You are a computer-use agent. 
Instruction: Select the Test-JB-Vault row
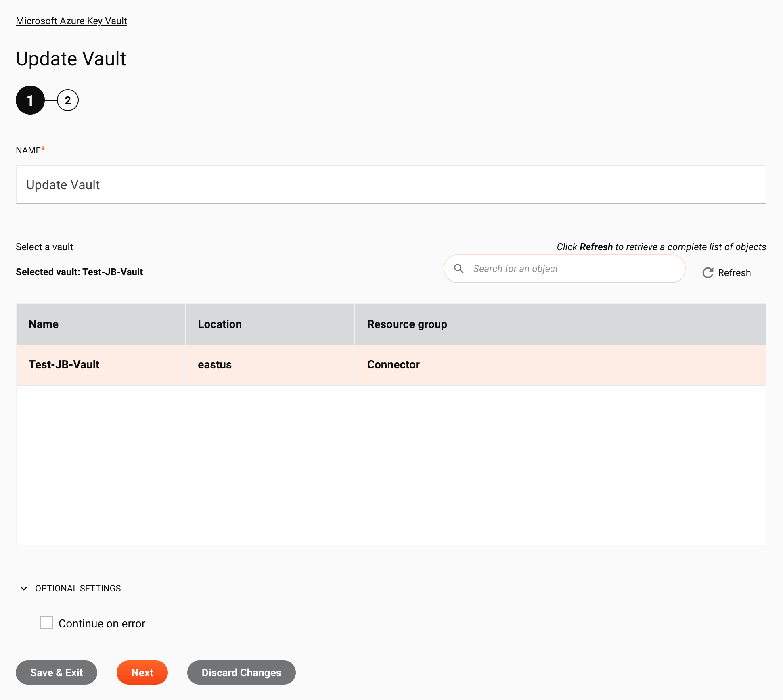click(391, 365)
